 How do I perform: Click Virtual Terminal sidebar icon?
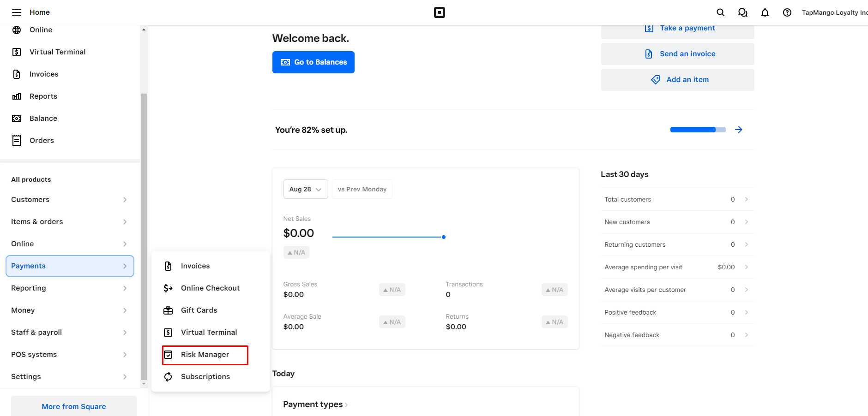pos(17,52)
